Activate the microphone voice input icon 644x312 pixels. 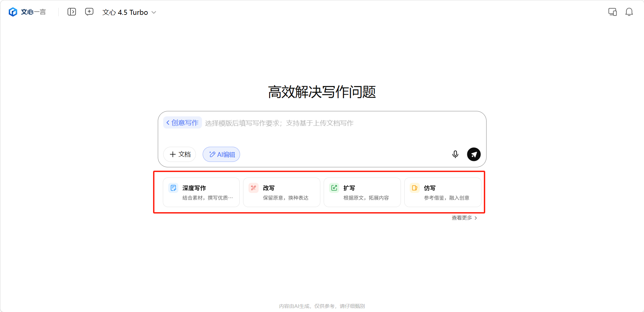[x=455, y=154]
